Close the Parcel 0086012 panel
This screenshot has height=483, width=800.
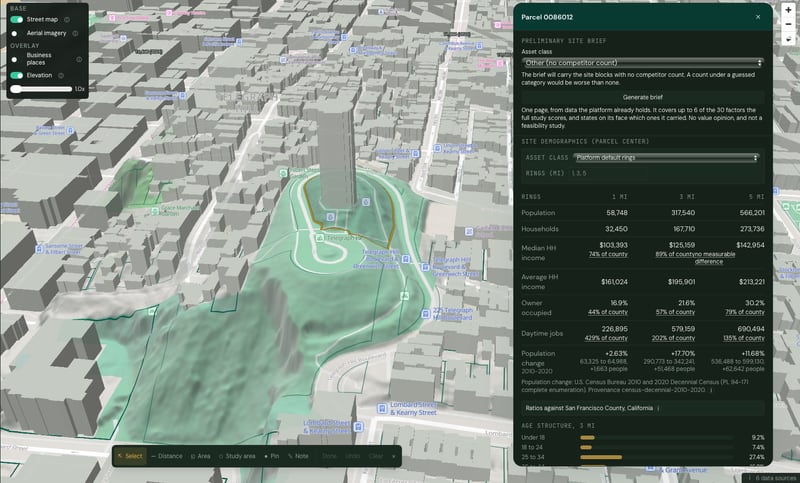[x=758, y=17]
